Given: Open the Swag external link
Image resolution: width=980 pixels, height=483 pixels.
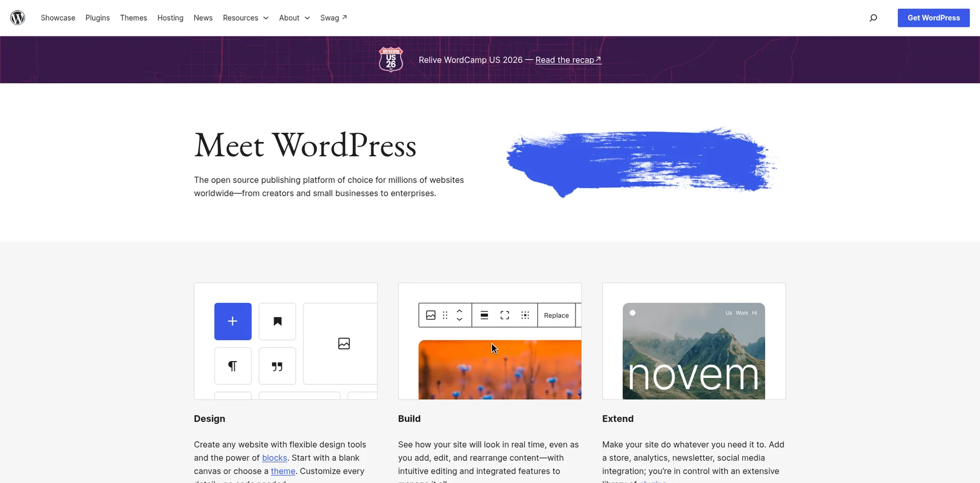Looking at the screenshot, I should coord(334,18).
